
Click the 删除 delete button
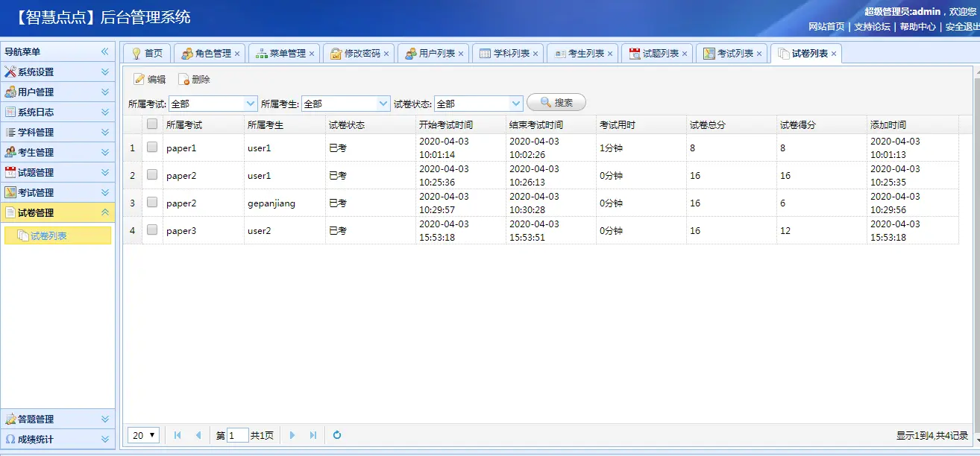(194, 80)
